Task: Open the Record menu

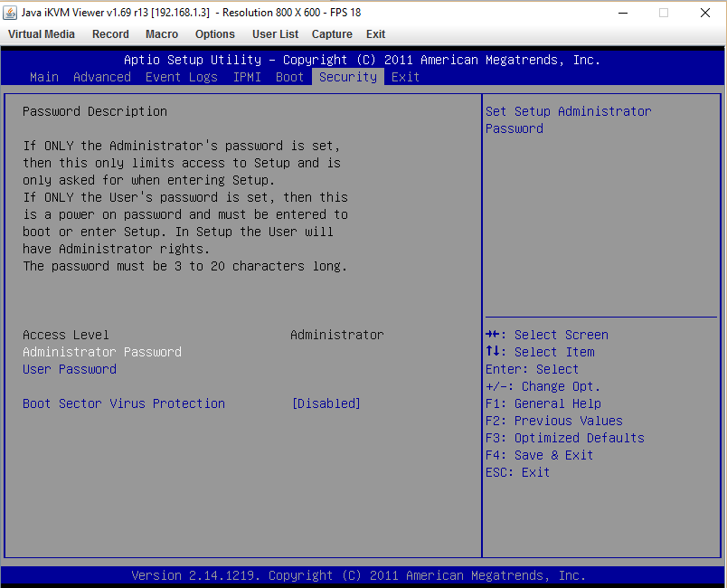Action: click(110, 34)
